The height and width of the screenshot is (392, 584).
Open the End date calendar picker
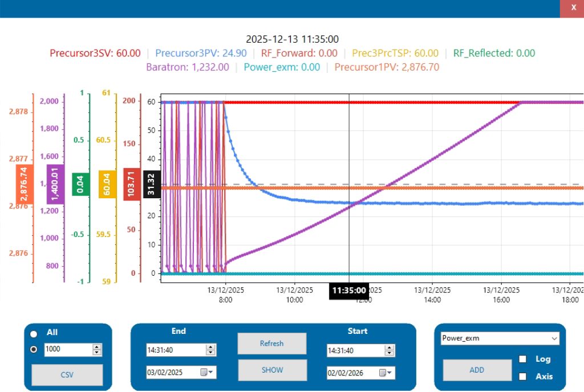206,372
